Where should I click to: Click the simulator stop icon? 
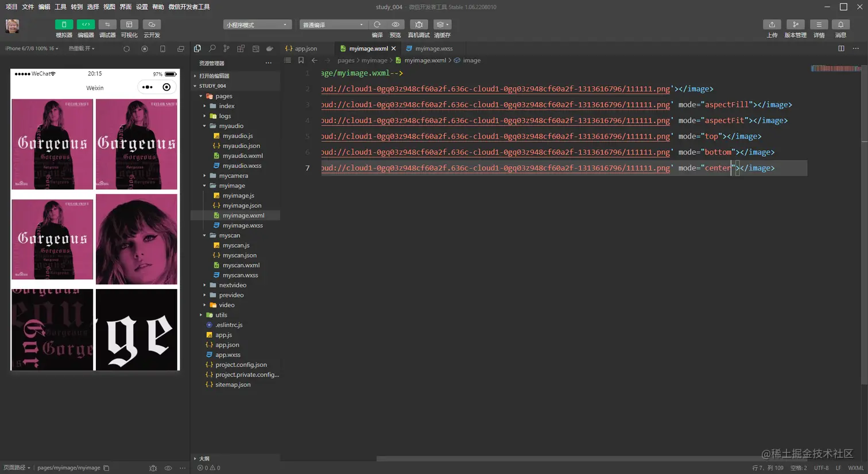coord(145,49)
